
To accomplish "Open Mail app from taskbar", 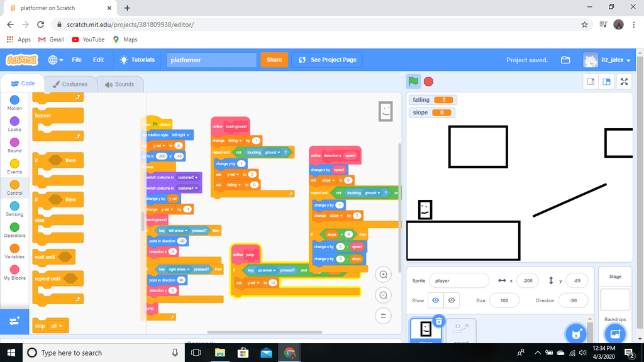I will pyautogui.click(x=266, y=353).
